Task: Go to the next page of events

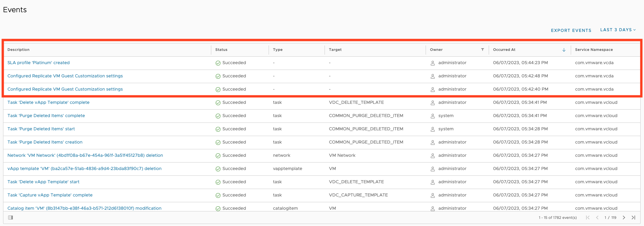Action: click(x=624, y=218)
